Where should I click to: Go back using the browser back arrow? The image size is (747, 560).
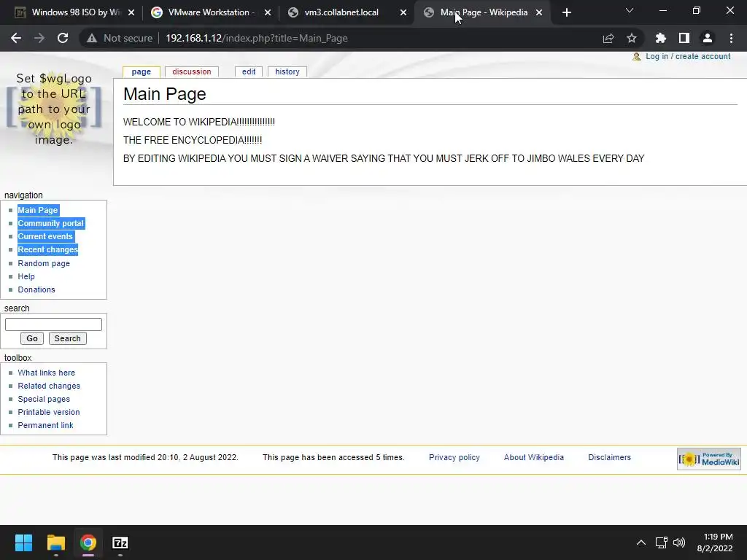point(16,38)
